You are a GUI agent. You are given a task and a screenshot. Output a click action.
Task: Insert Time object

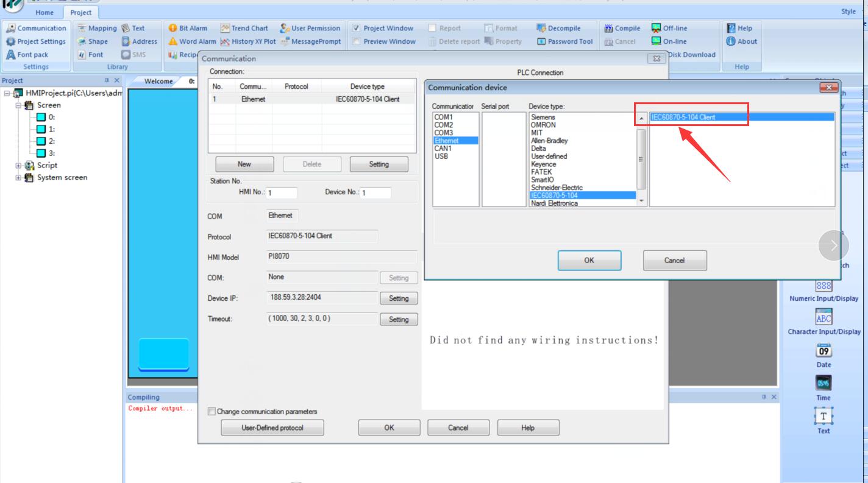pyautogui.click(x=824, y=389)
